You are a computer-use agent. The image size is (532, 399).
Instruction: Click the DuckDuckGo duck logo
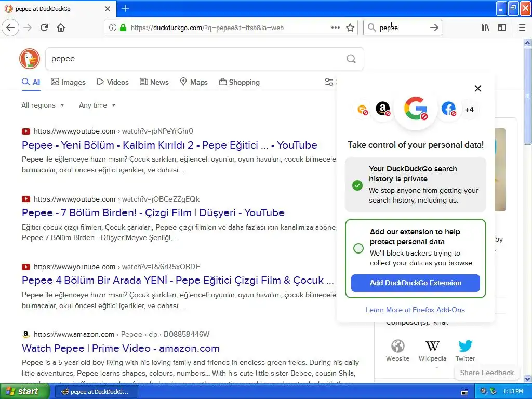tap(30, 59)
